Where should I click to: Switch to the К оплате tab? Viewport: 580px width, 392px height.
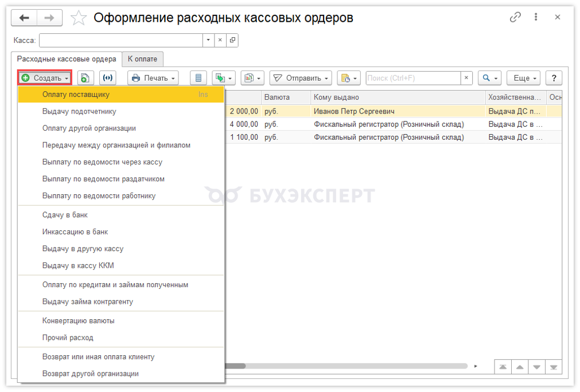pyautogui.click(x=142, y=59)
